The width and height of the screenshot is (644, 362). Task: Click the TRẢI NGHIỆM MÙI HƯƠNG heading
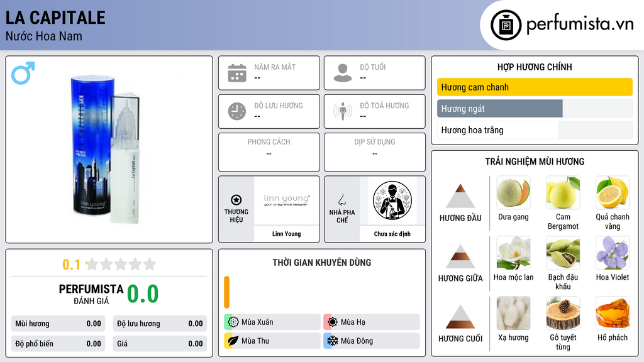(535, 162)
